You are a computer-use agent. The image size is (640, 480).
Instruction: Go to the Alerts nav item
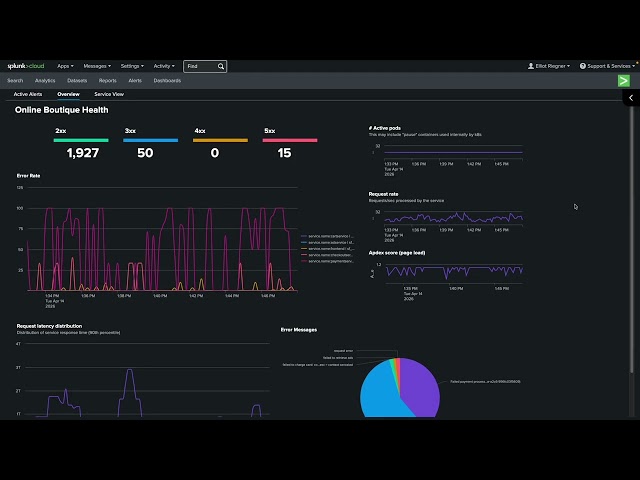[135, 81]
